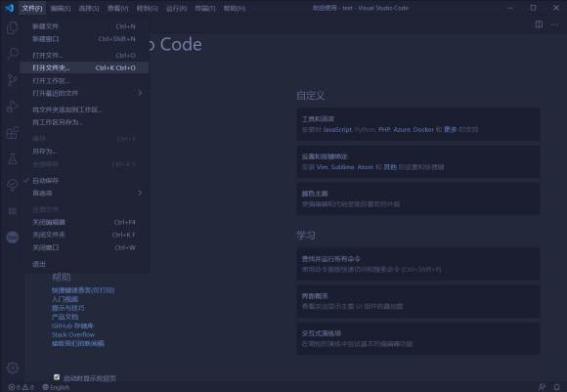Open the more actions ellipsis at top right
567x392 pixels.
554,24
